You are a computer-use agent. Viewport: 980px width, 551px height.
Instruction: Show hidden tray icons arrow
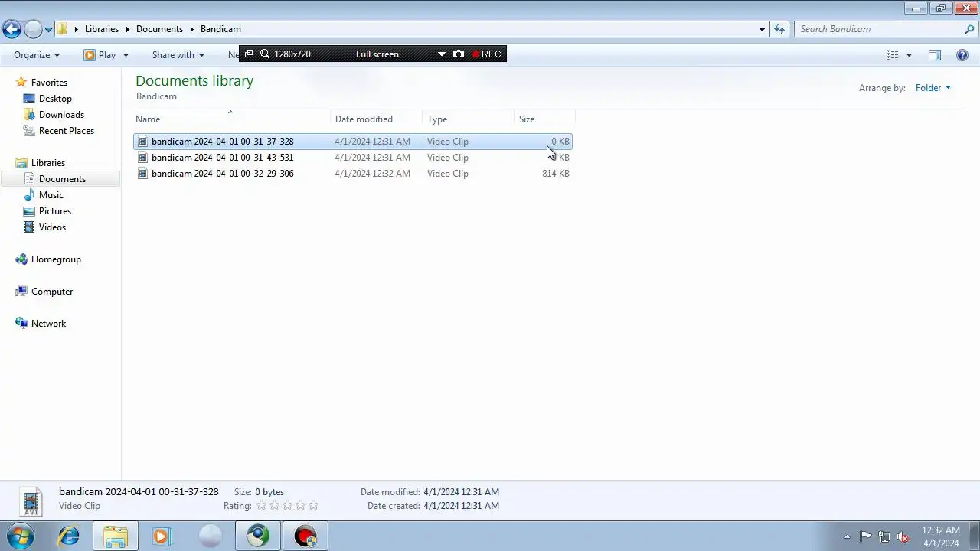click(x=847, y=536)
